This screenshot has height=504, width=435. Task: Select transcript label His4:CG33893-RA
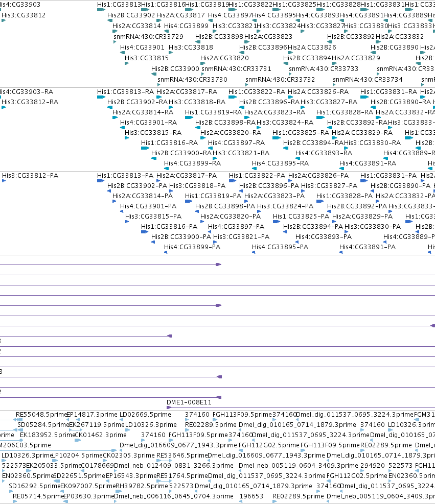pyautogui.click(x=324, y=153)
